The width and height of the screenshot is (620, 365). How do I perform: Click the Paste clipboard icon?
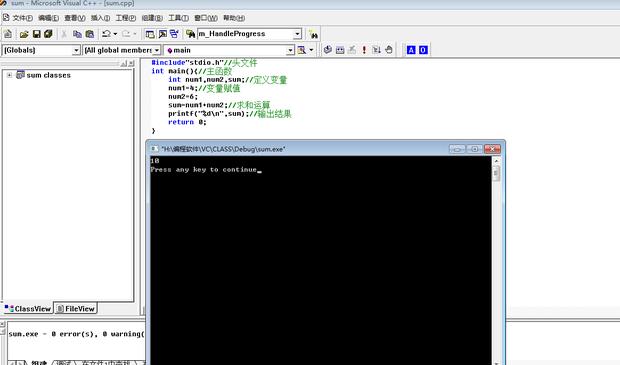pyautogui.click(x=90, y=34)
